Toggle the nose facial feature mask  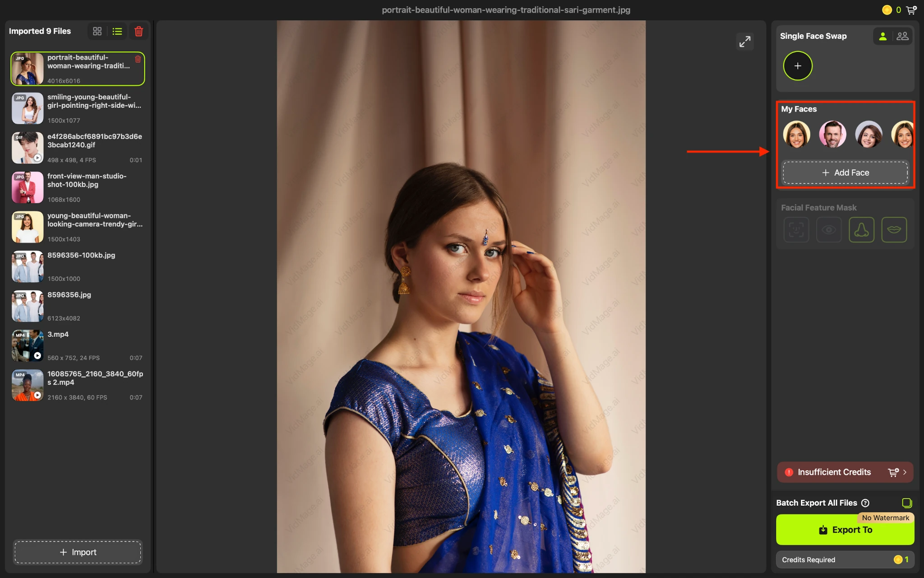(x=861, y=229)
